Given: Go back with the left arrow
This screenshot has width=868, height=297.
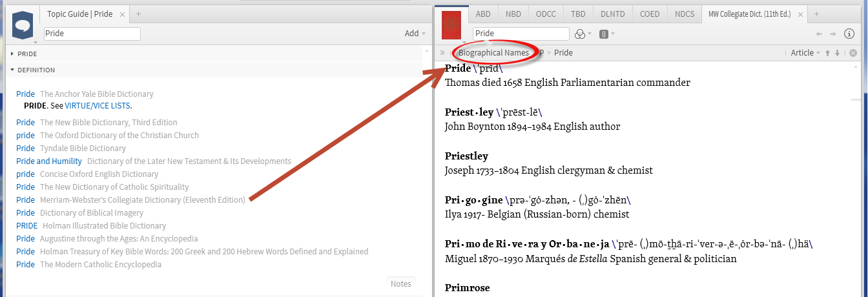Looking at the screenshot, I should [819, 34].
